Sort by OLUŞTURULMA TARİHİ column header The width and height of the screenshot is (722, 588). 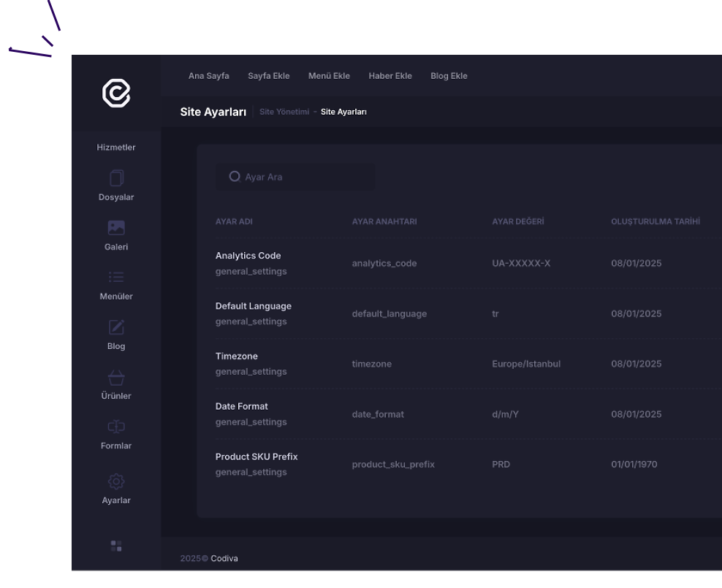coord(655,221)
